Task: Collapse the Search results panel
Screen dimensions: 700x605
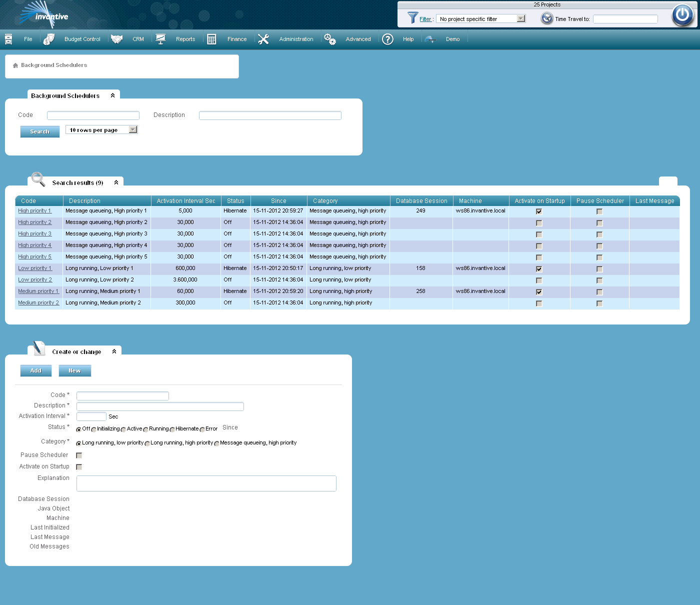Action: click(116, 182)
